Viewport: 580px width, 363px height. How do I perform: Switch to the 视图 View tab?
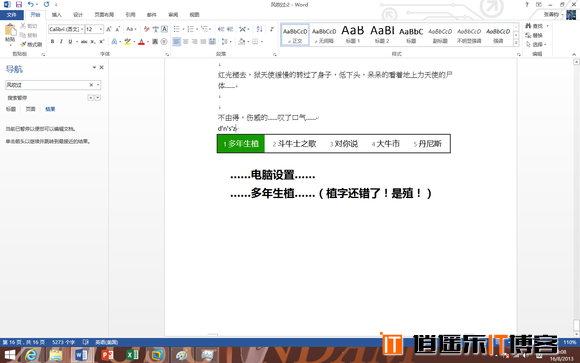tap(194, 15)
